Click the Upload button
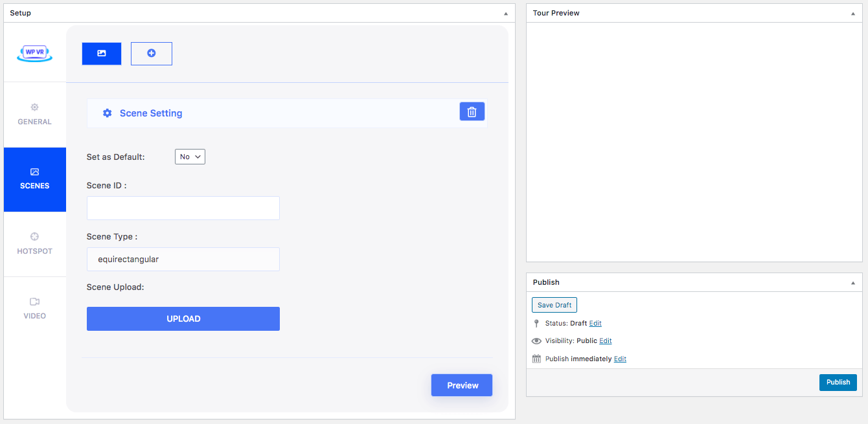This screenshot has width=868, height=424. pos(183,318)
